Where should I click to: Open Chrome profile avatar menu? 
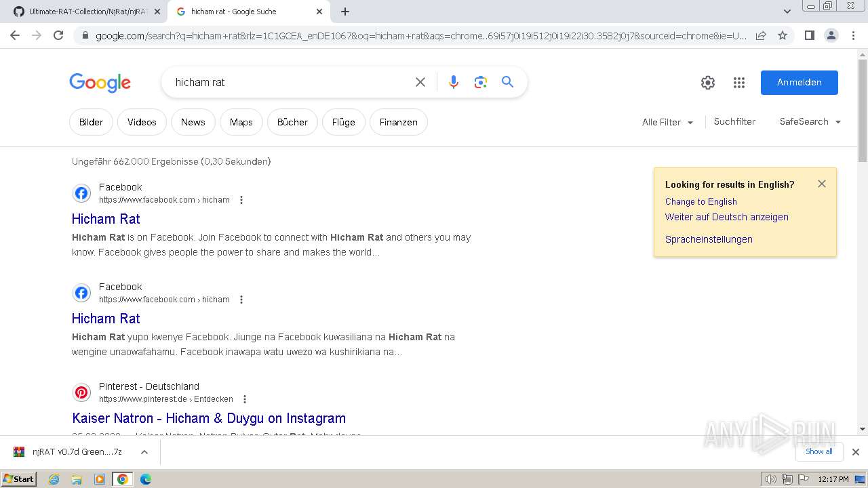pos(831,35)
